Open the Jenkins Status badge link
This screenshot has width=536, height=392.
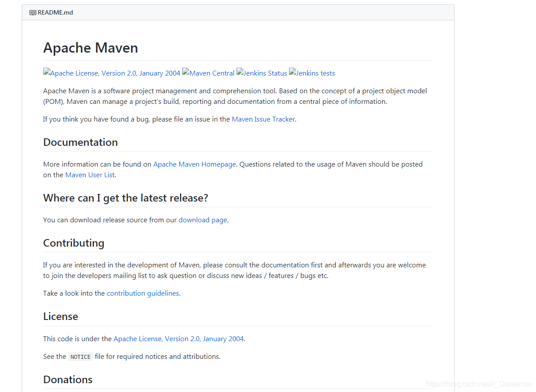262,73
